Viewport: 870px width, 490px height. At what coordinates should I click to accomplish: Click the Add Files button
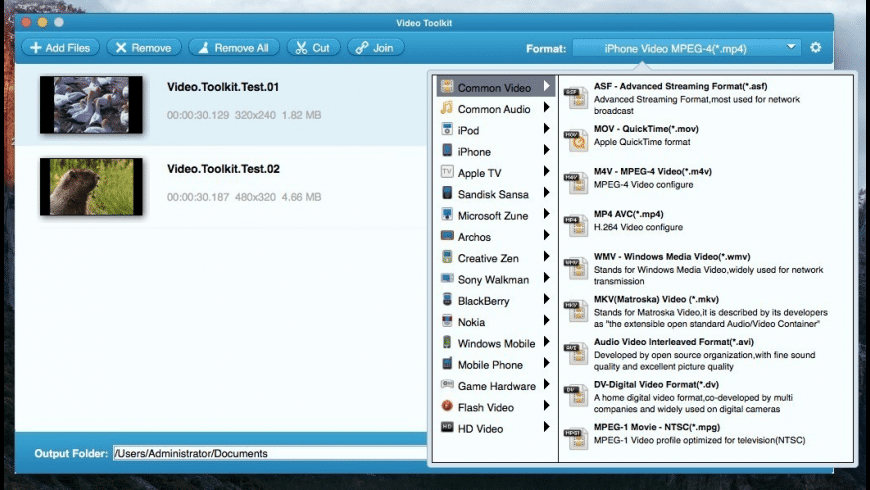(60, 48)
